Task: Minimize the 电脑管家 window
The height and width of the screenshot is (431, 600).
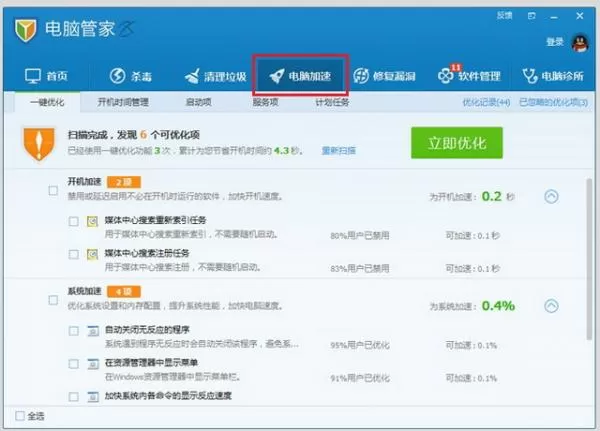Action: 554,17
